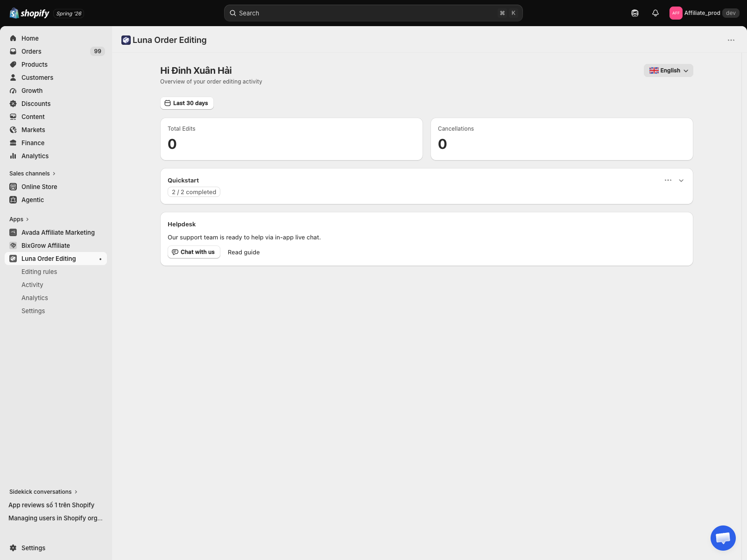
Task: Open the app header more-actions menu
Action: point(731,40)
